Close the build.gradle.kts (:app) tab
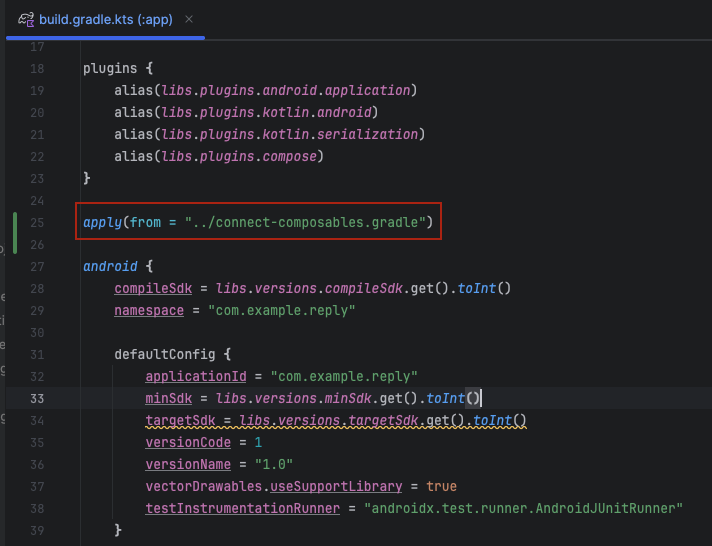 click(189, 19)
